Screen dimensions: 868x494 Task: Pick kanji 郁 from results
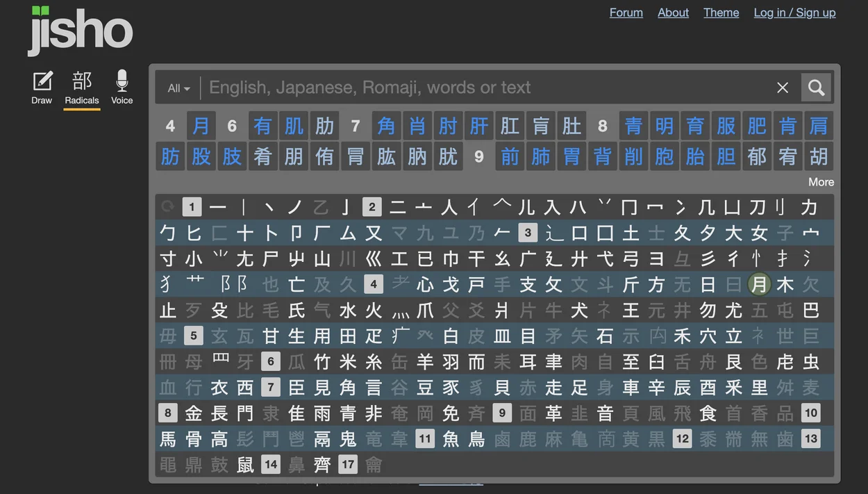(x=757, y=156)
